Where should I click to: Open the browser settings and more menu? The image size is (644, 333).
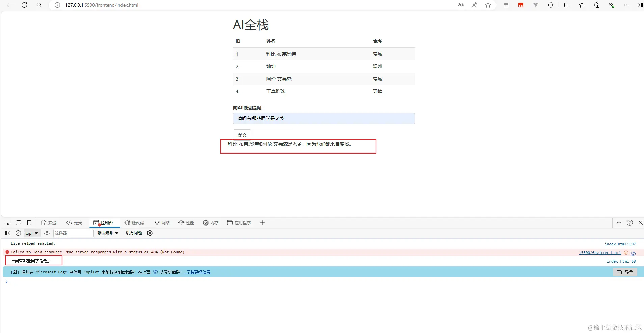[626, 5]
